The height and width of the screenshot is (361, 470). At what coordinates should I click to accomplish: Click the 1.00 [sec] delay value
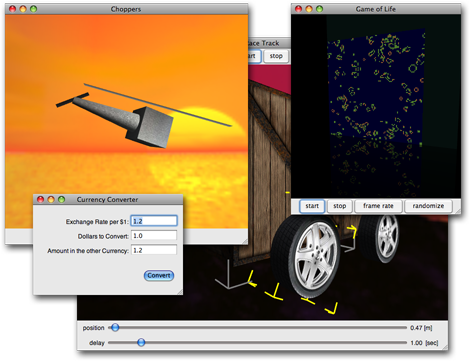(424, 343)
